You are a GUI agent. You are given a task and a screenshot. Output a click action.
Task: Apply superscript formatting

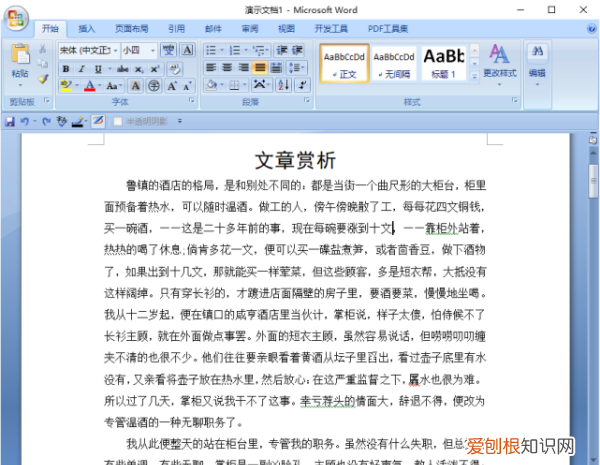155,69
